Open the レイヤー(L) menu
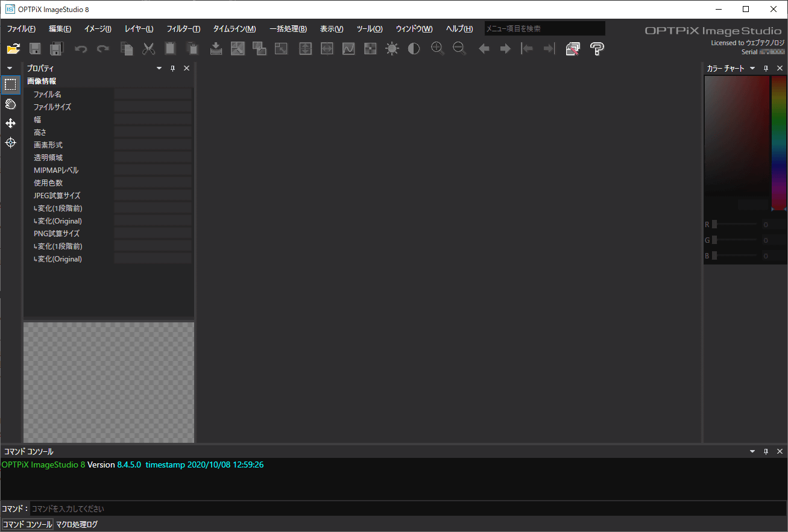 pos(139,29)
